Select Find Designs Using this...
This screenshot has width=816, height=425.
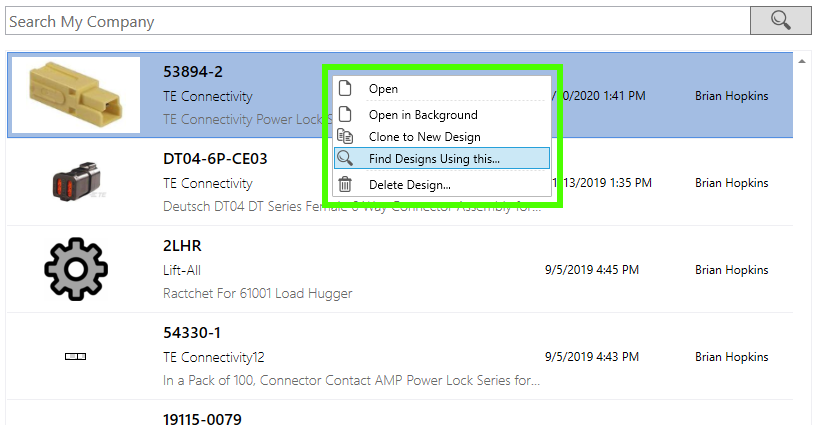[442, 159]
